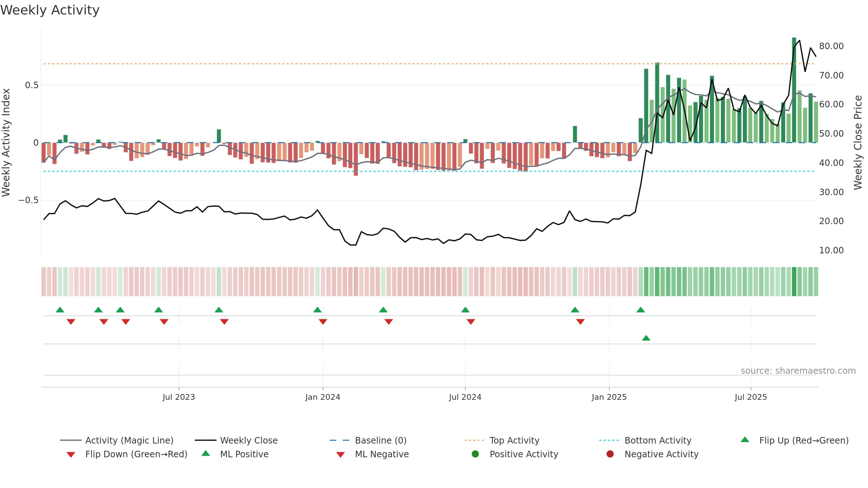Click the Positive Activity green circle icon
Image resolution: width=868 pixels, height=488 pixels.
click(475, 454)
